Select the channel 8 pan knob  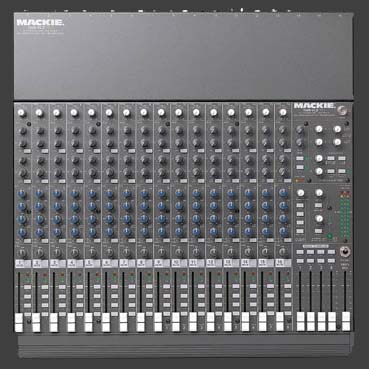pyautogui.click(x=144, y=252)
